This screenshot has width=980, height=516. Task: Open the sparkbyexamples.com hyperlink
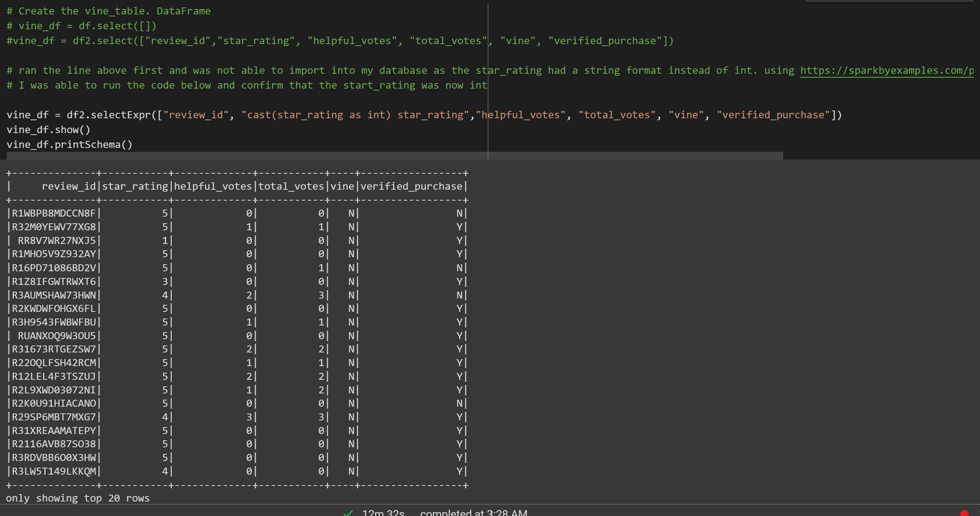coord(886,70)
